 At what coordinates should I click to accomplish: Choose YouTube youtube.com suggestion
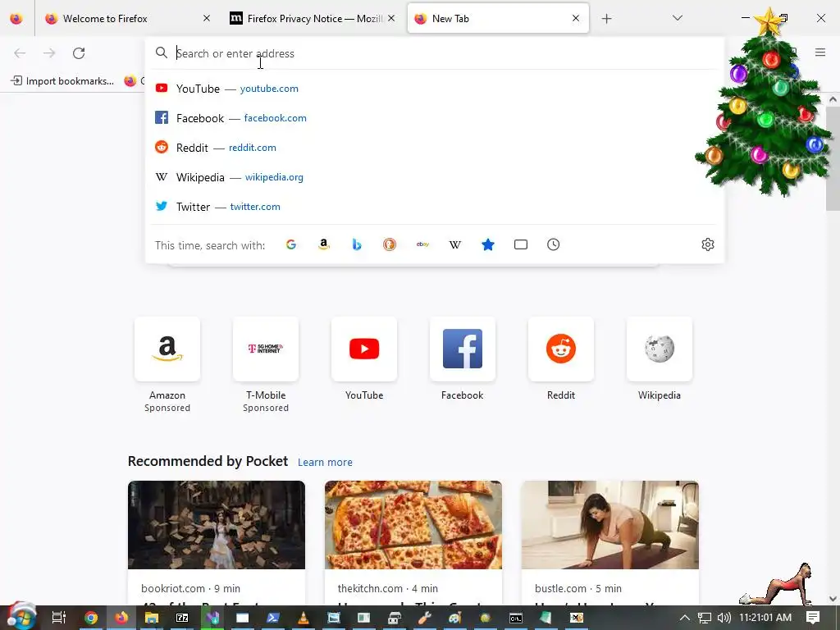[x=435, y=89]
